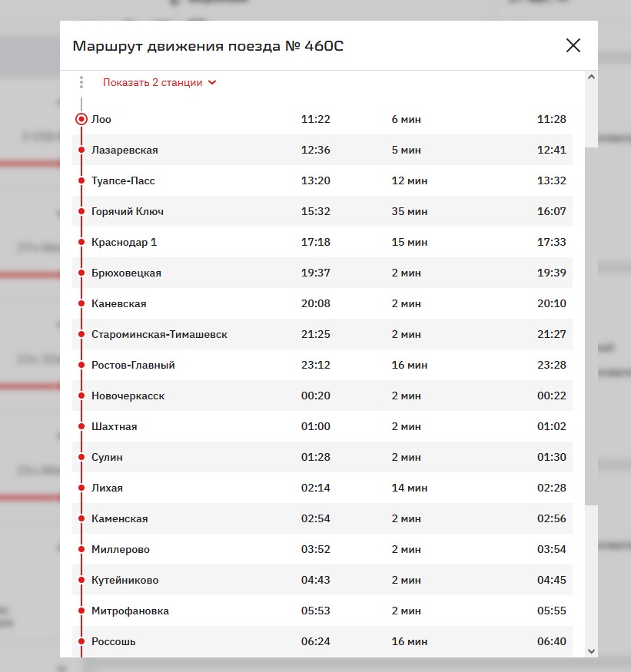Select the 'Лихая' station name

(108, 488)
